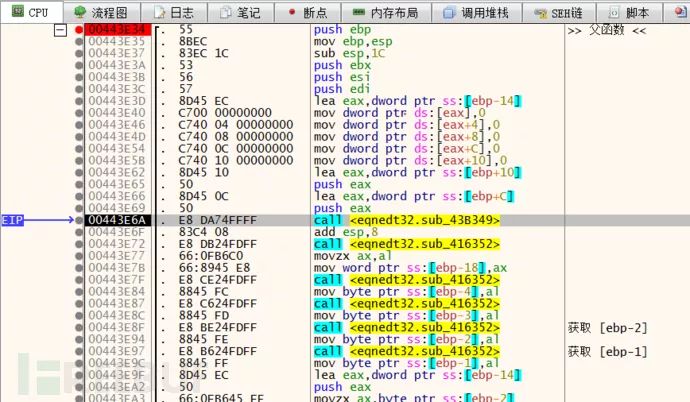This screenshot has height=402, width=690.
Task: Select opcode bytes 66:8945 E8
Action: tap(214, 267)
